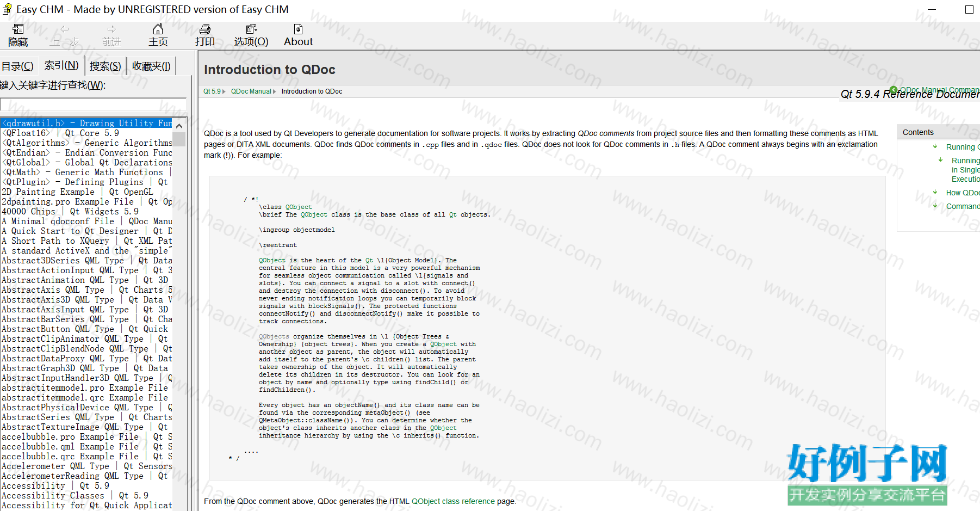Open the QObject class reference link
980x511 pixels.
click(453, 501)
